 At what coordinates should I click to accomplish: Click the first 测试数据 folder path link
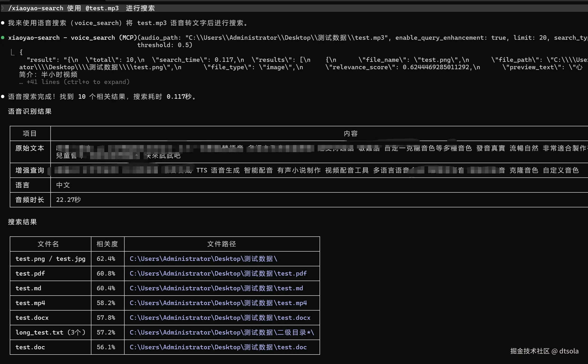203,259
